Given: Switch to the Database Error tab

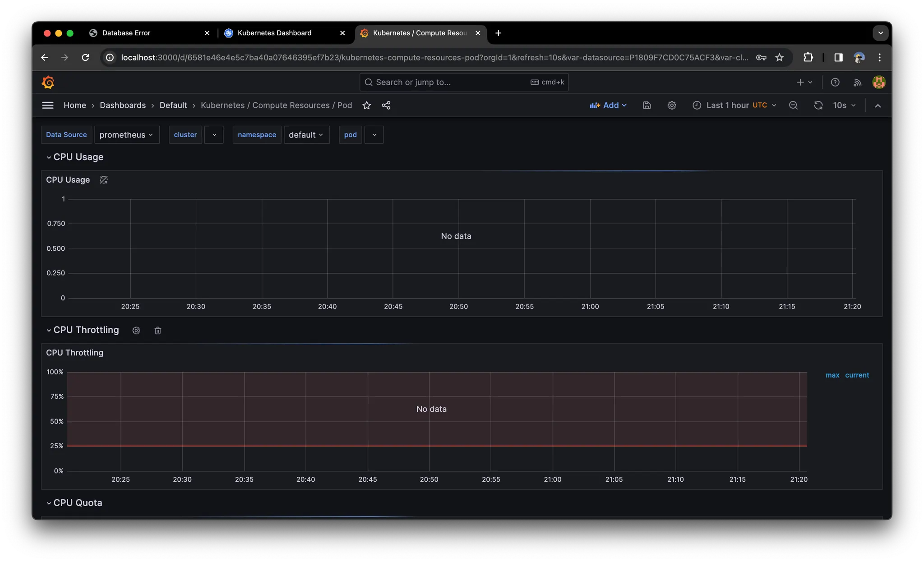Looking at the screenshot, I should tap(126, 33).
